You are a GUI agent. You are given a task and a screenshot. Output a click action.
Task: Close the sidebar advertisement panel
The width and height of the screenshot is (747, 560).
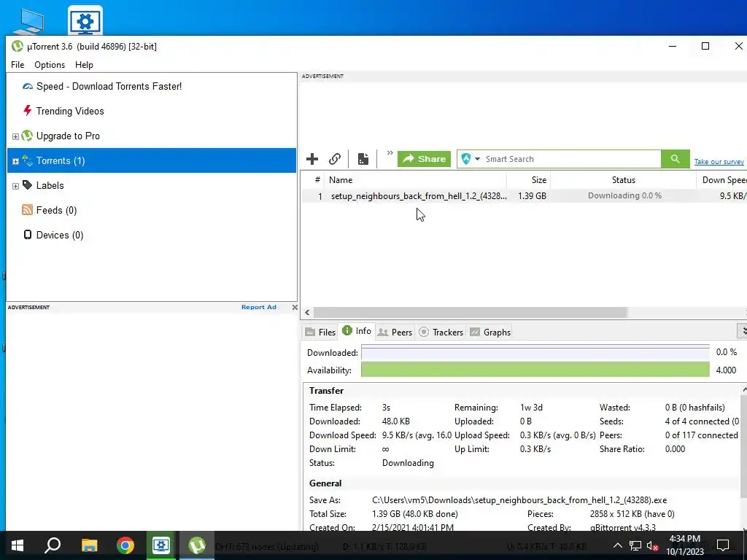pos(295,307)
